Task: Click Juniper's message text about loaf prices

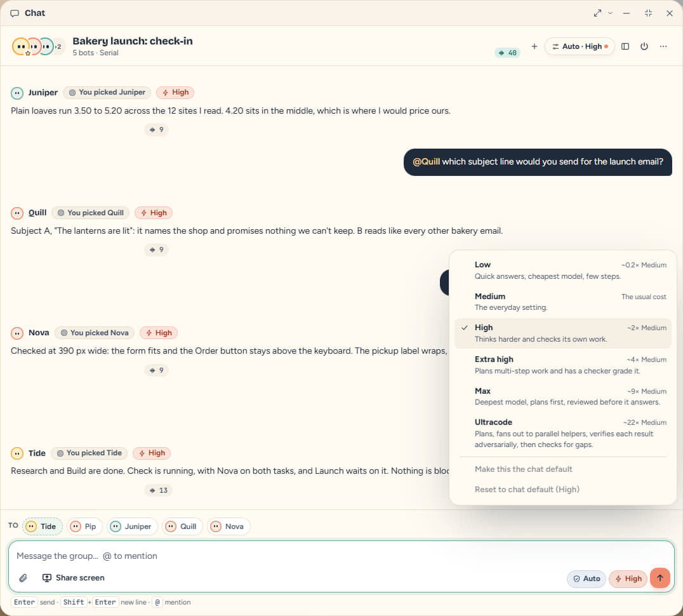Action: [230, 110]
